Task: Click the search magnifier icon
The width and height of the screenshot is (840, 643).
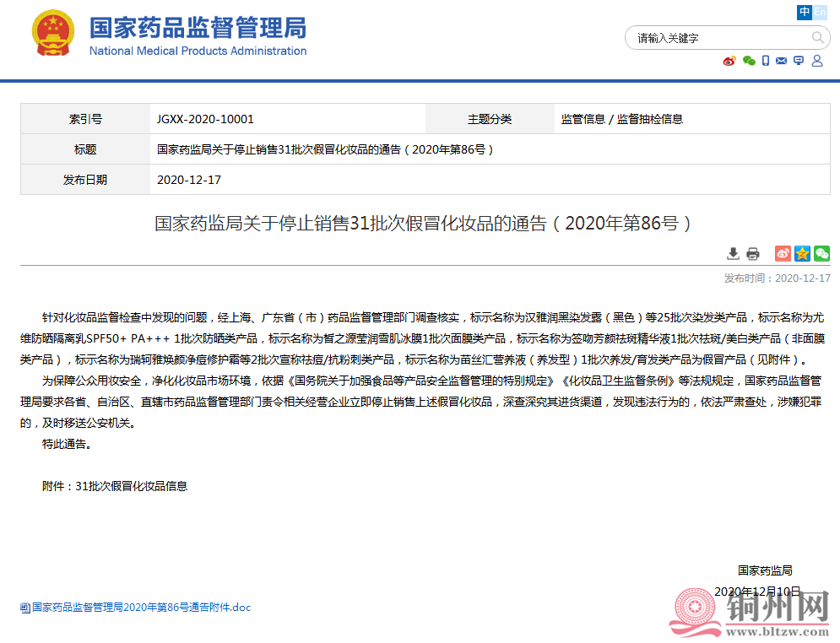Action: click(817, 37)
